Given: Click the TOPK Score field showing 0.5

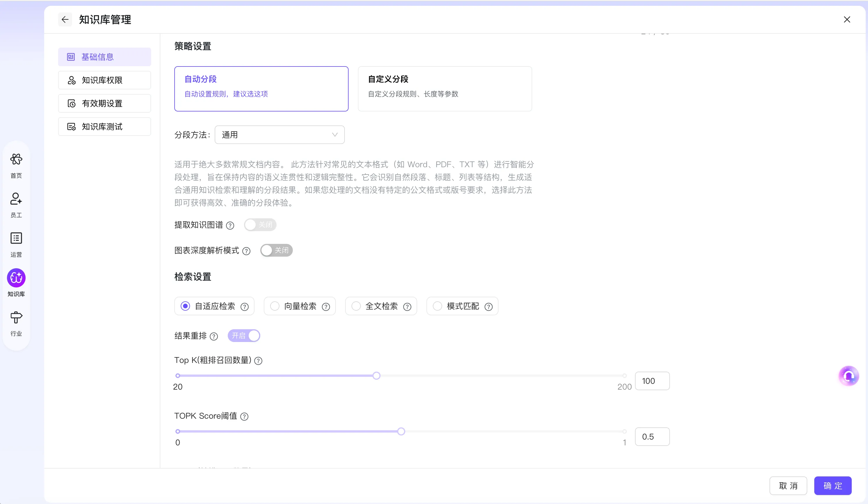Looking at the screenshot, I should click(x=652, y=437).
